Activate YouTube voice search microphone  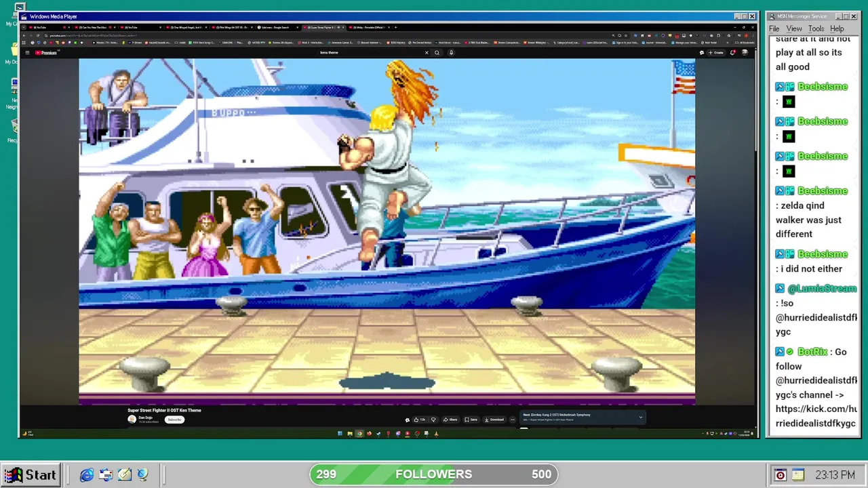pos(451,52)
